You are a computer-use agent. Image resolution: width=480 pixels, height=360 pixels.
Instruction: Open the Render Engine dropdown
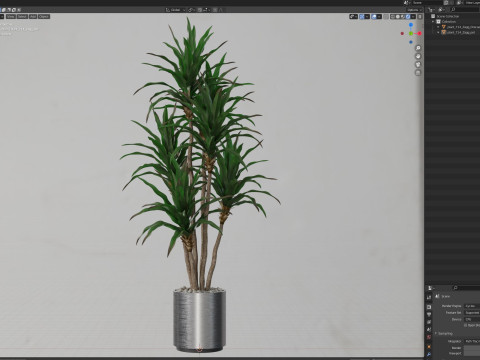tap(472, 306)
